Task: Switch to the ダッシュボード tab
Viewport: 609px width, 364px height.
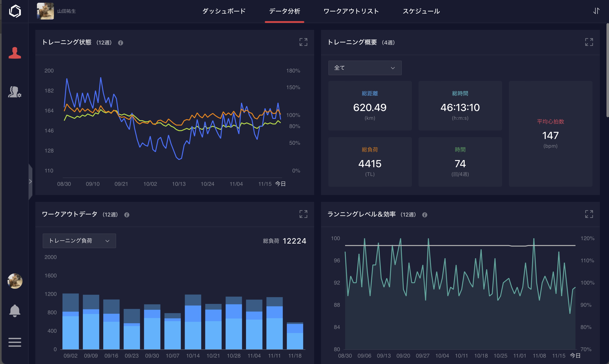Action: [224, 11]
